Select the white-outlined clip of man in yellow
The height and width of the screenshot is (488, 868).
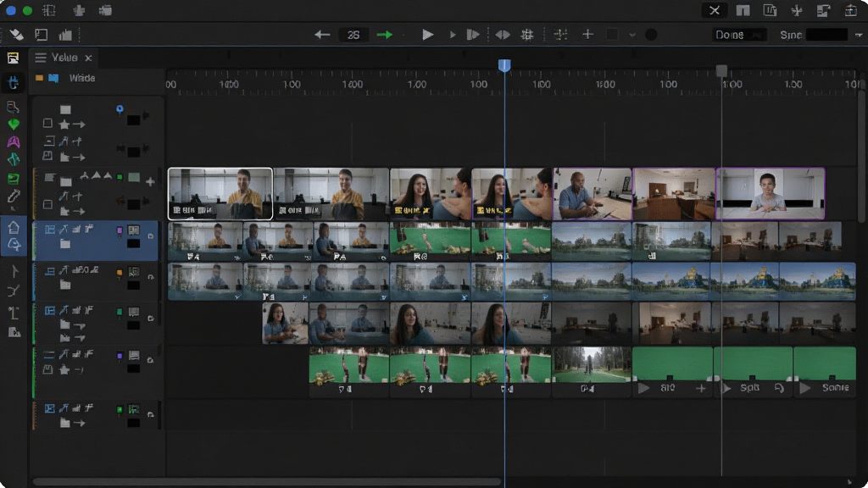tap(220, 194)
